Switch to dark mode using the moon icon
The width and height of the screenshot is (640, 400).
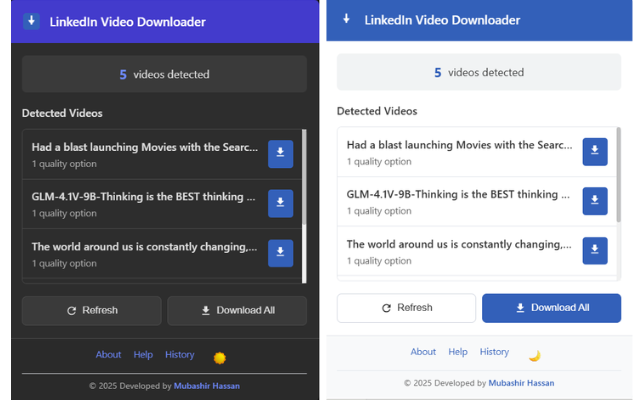click(x=534, y=356)
